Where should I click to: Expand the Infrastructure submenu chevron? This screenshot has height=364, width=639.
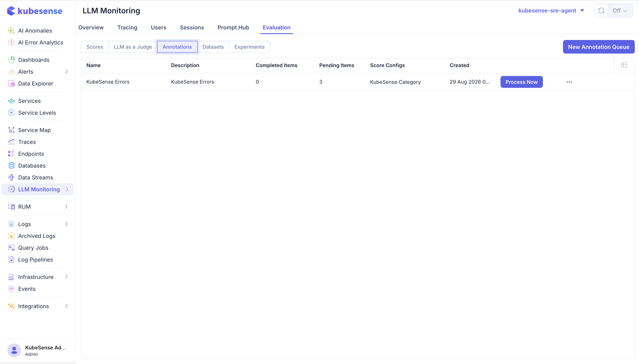click(66, 277)
